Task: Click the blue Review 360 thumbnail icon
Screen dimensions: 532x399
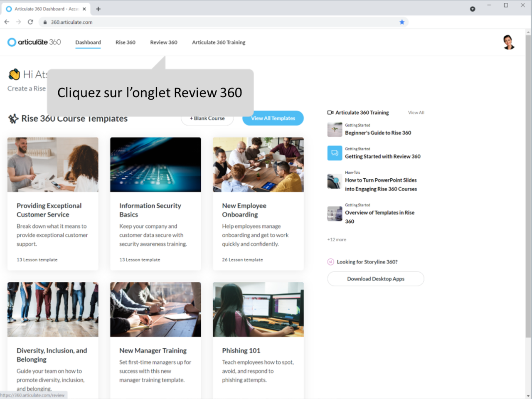Action: [x=335, y=153]
